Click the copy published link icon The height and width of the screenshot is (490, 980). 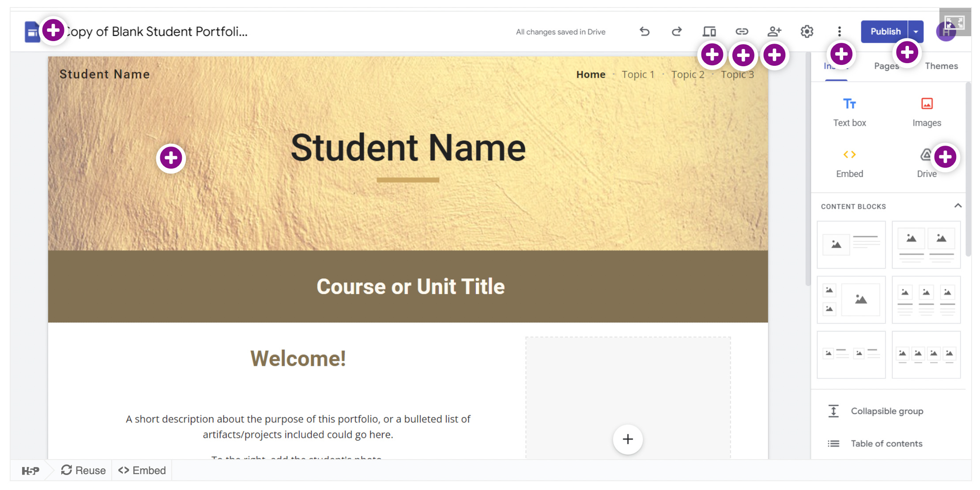(742, 31)
